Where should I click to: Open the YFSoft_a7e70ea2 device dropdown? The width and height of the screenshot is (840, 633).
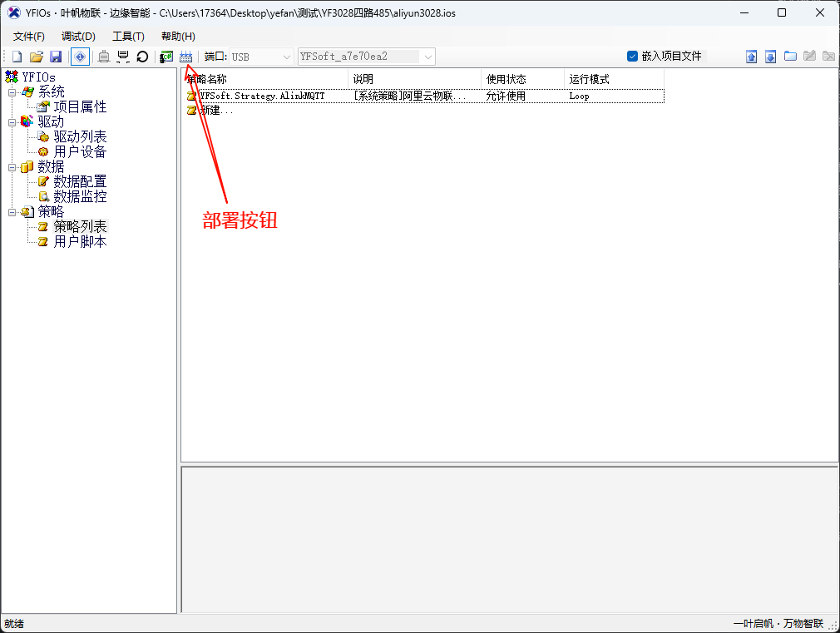428,57
